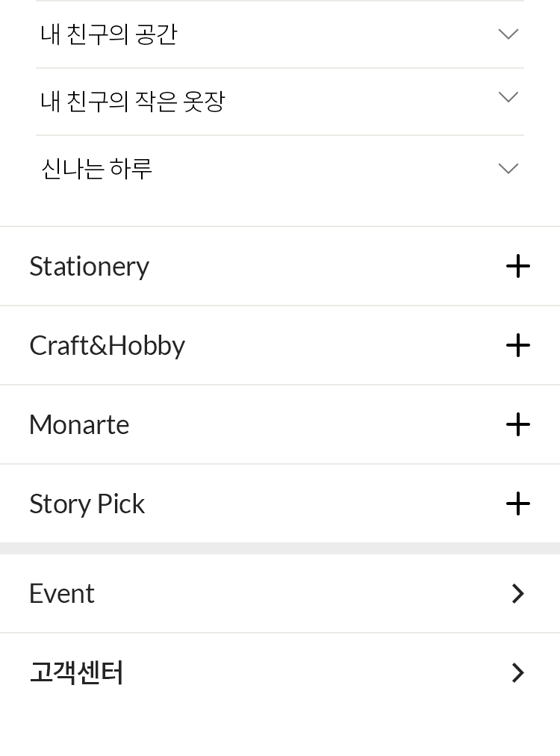Open the Story Pick category label
The image size is (560, 756).
coord(87,504)
